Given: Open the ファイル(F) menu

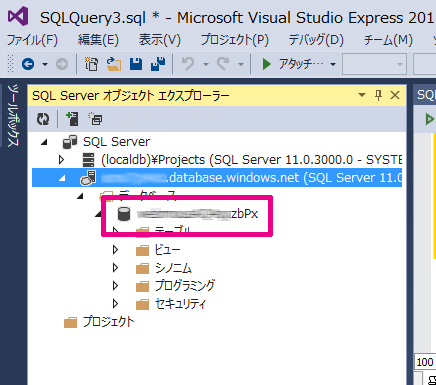Looking at the screenshot, I should coord(32,40).
